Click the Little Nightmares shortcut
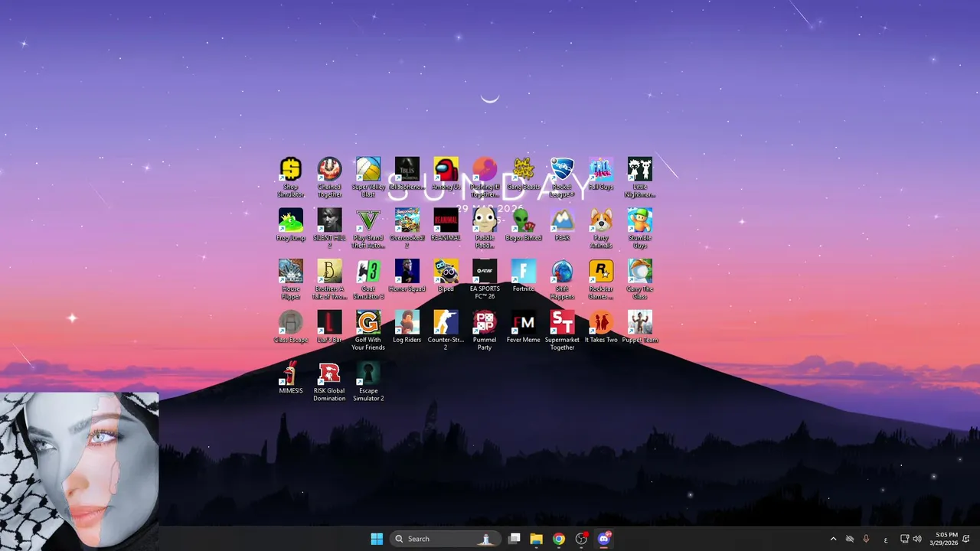The width and height of the screenshot is (980, 551). [639, 178]
